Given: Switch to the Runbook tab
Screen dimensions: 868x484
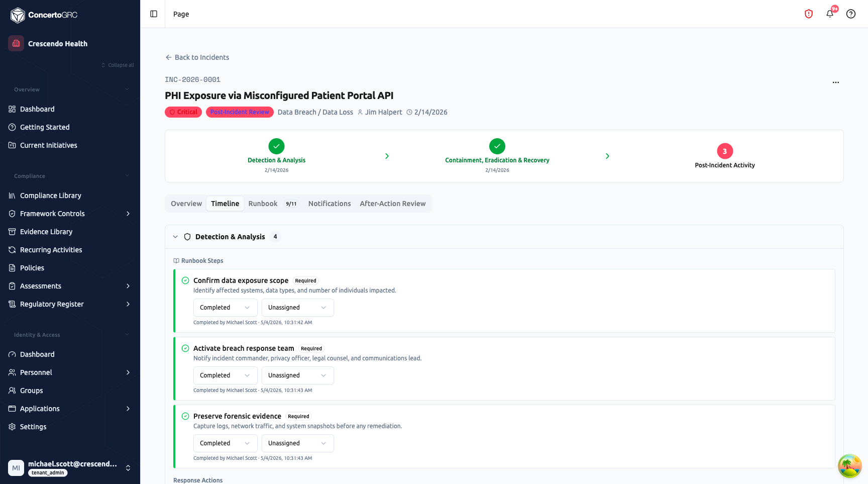Looking at the screenshot, I should [x=273, y=204].
